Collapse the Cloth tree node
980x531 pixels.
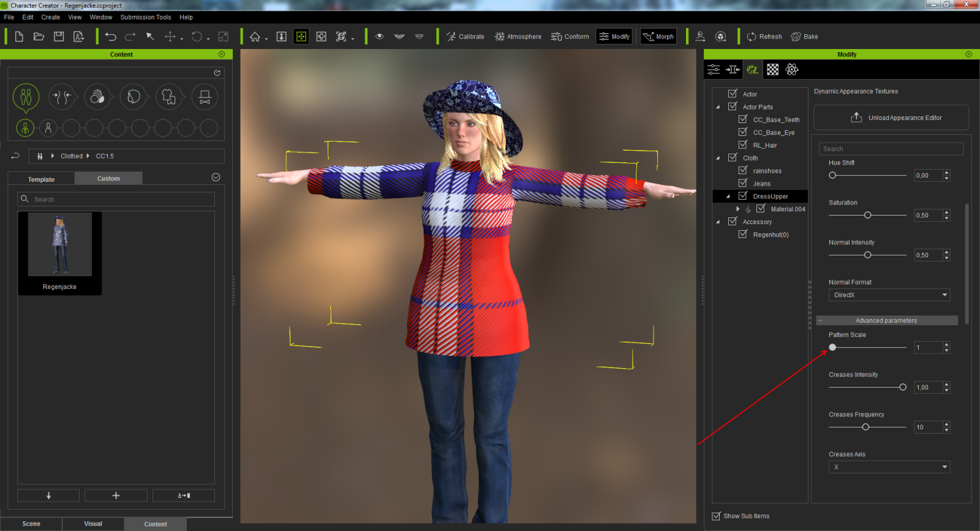(718, 158)
